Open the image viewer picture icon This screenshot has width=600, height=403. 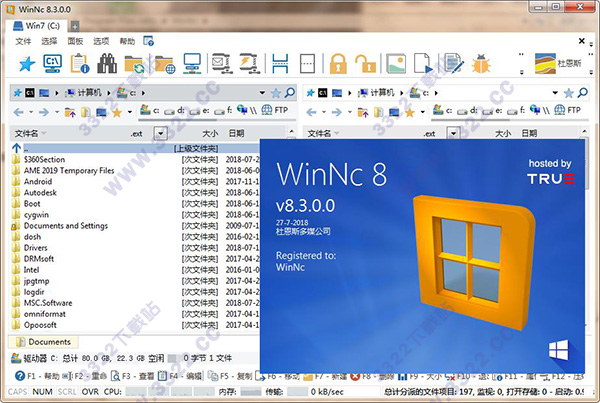tap(396, 64)
